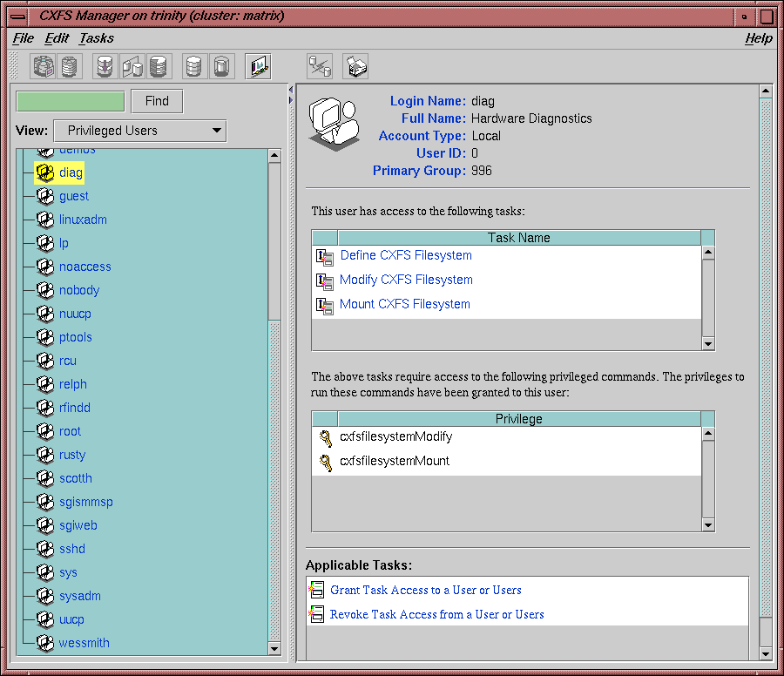The width and height of the screenshot is (784, 676).
Task: Select the ptools user in tree
Action: click(x=76, y=337)
